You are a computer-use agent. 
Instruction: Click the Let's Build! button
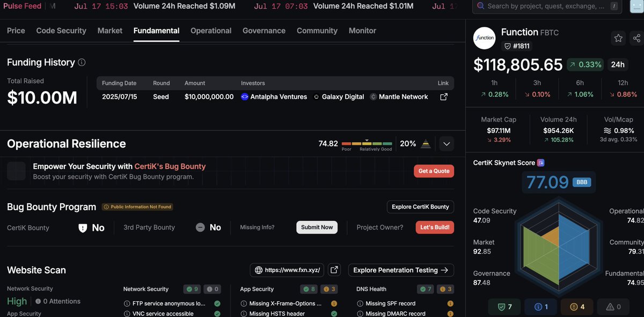pyautogui.click(x=435, y=227)
